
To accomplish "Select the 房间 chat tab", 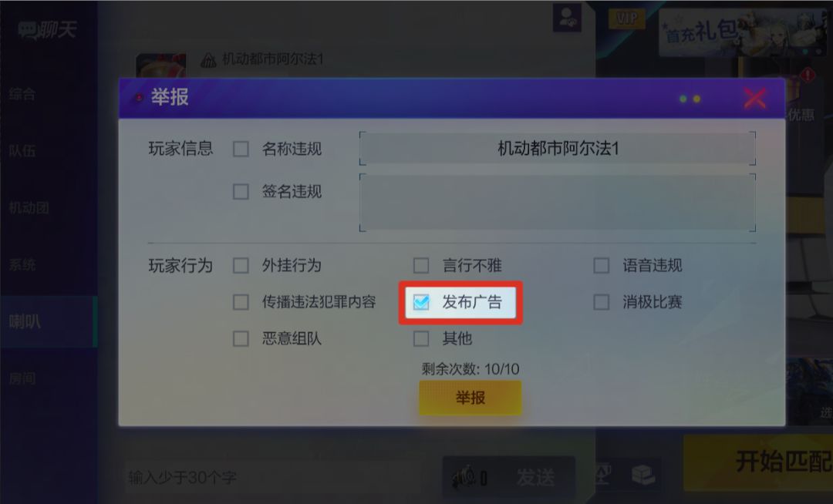I will 22,378.
